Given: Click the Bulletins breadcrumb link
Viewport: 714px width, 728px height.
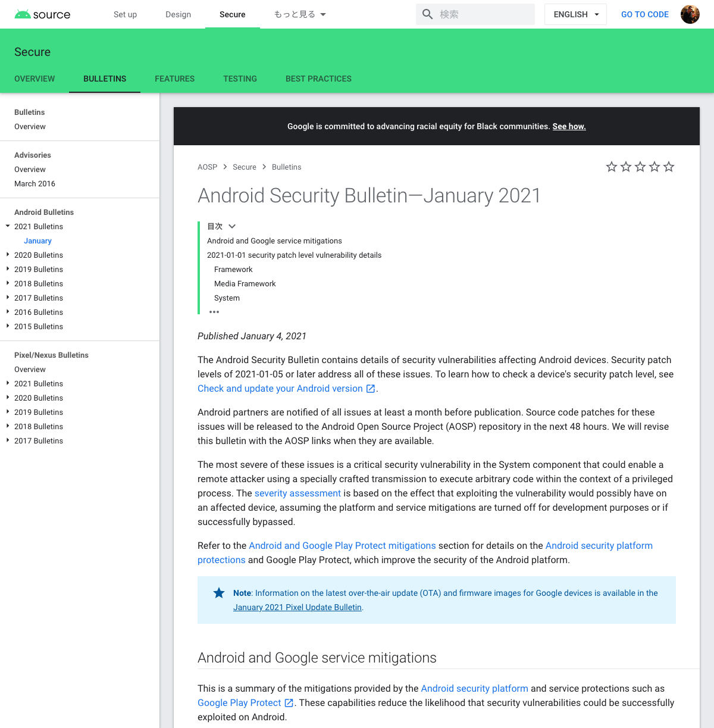Looking at the screenshot, I should (286, 167).
